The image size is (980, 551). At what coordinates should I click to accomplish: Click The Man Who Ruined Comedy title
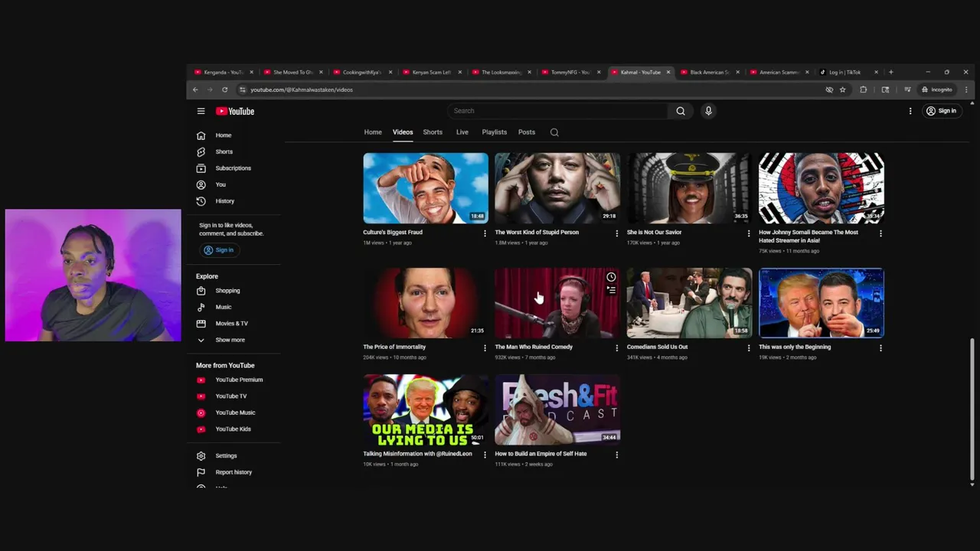[x=534, y=347]
